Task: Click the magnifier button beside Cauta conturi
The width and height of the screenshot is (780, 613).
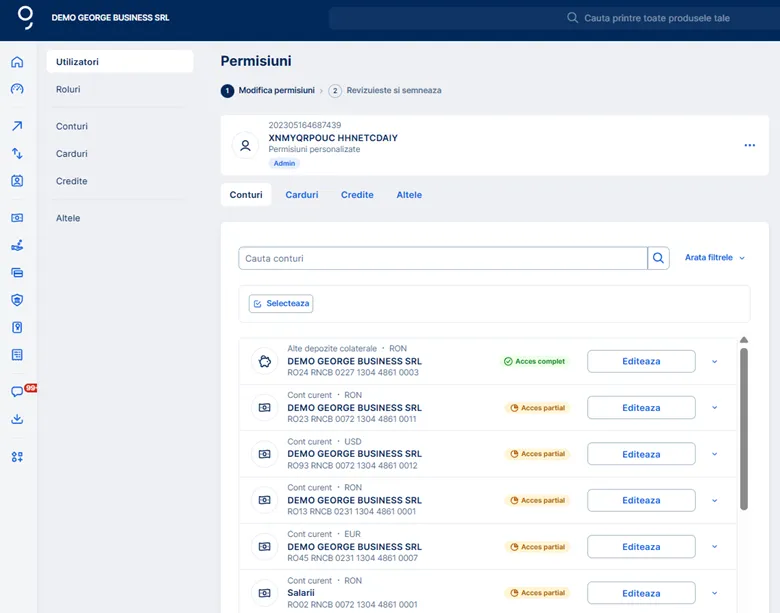Action: pyautogui.click(x=659, y=258)
